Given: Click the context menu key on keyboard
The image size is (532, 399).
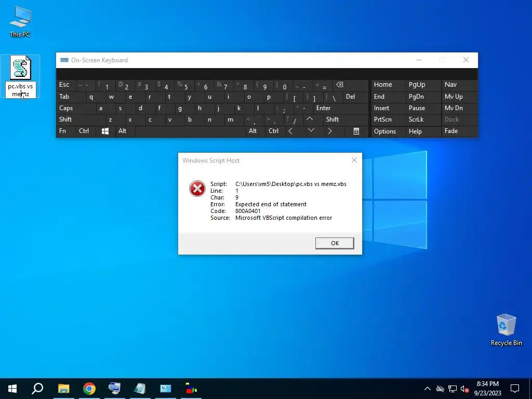Looking at the screenshot, I should click(356, 131).
